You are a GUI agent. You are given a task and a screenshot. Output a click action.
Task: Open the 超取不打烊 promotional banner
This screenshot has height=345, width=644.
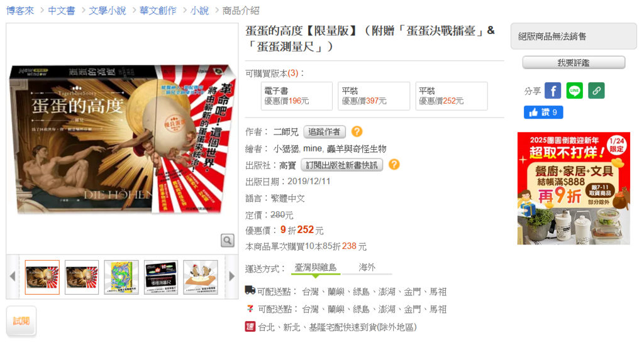tap(574, 189)
